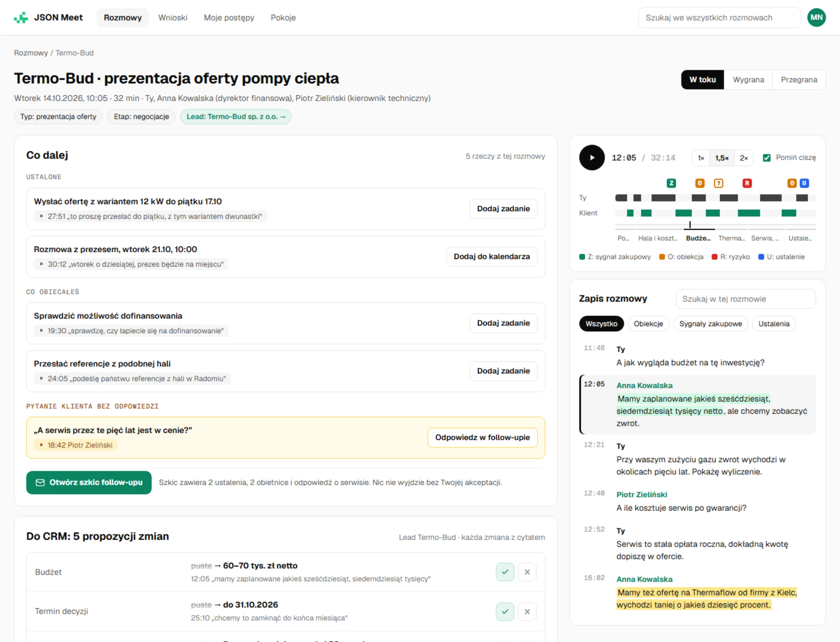Filter transcript by Obiekcje
840x642 pixels.
click(648, 324)
